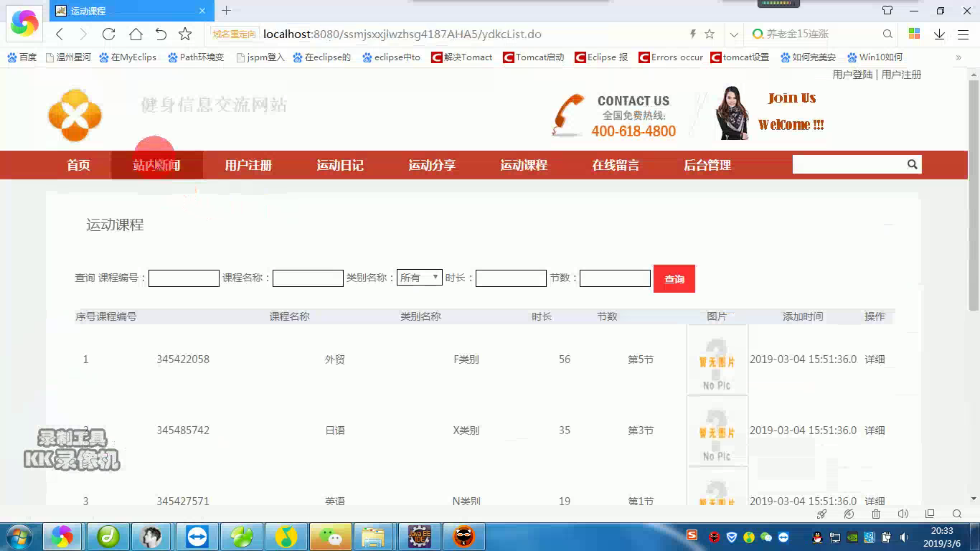Focus the 时长 input field

point(511,278)
